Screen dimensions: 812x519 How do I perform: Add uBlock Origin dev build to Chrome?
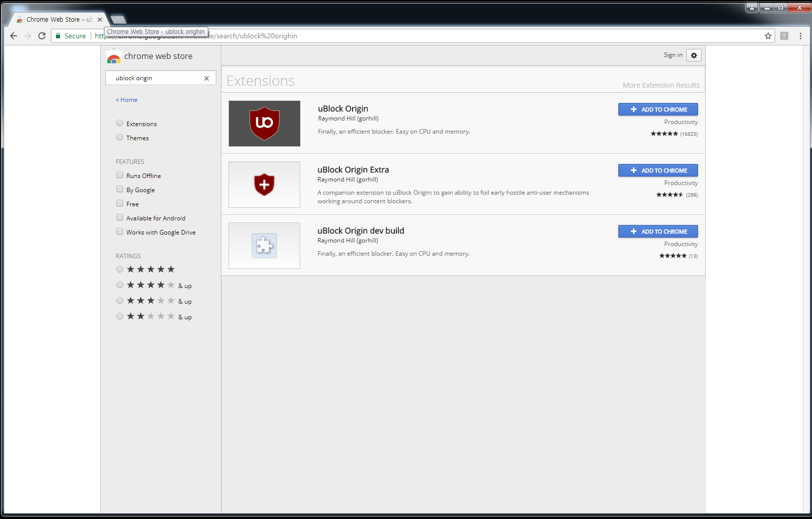click(658, 232)
